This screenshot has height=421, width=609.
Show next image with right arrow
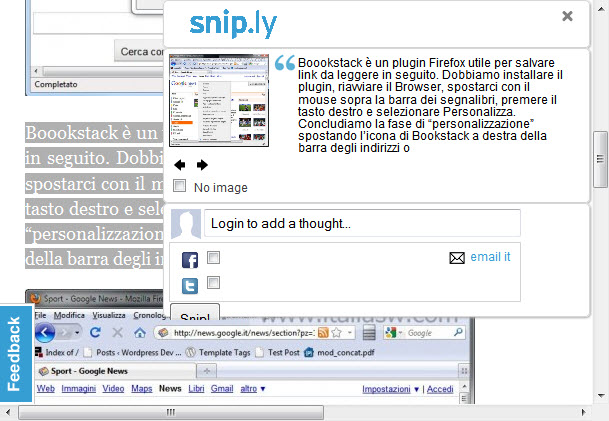coord(202,165)
